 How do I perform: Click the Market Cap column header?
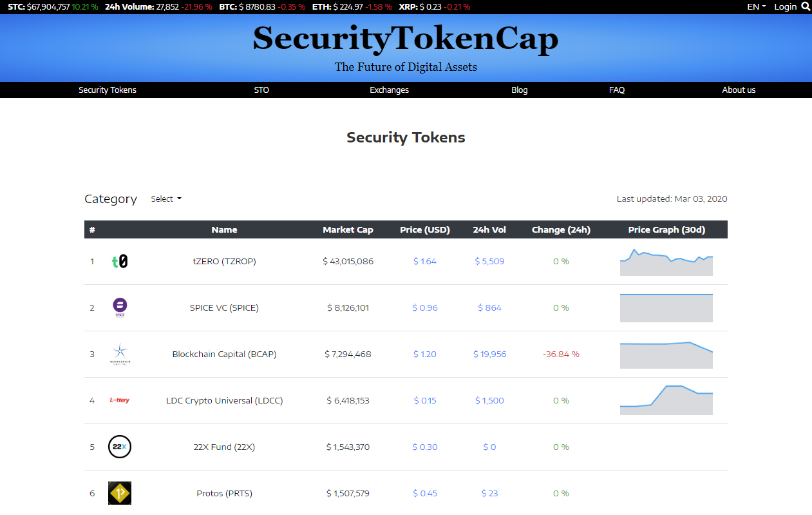tap(348, 229)
